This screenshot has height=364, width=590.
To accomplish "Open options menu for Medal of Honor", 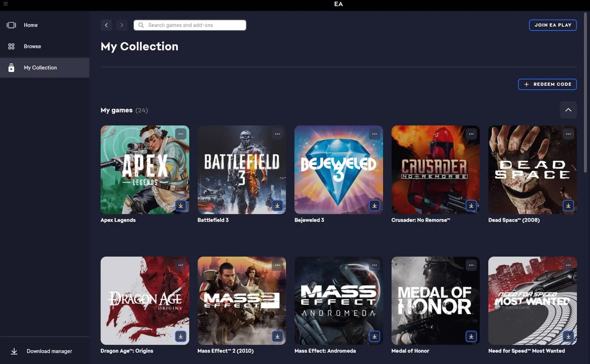I will point(471,265).
